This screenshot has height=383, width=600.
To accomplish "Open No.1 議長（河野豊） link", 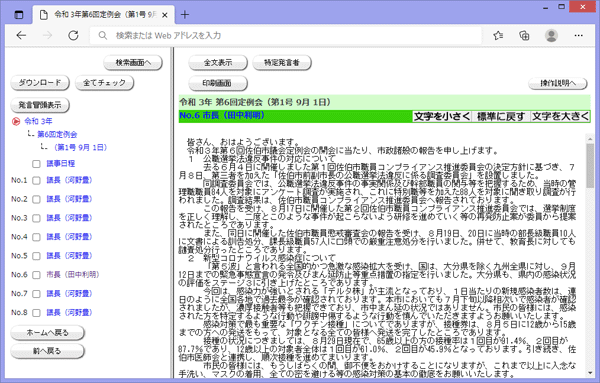I will (x=69, y=180).
